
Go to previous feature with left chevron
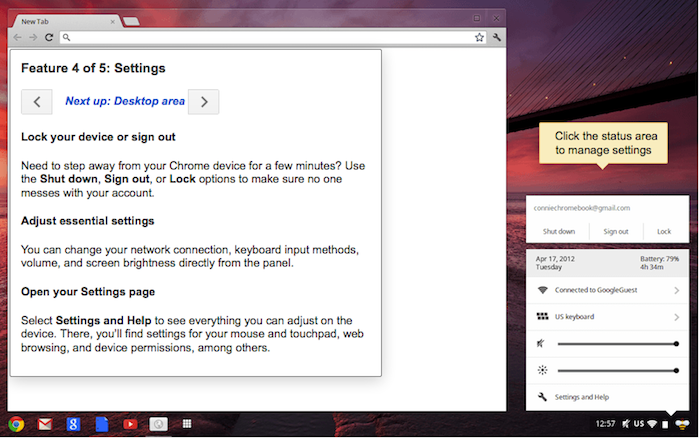pos(36,101)
